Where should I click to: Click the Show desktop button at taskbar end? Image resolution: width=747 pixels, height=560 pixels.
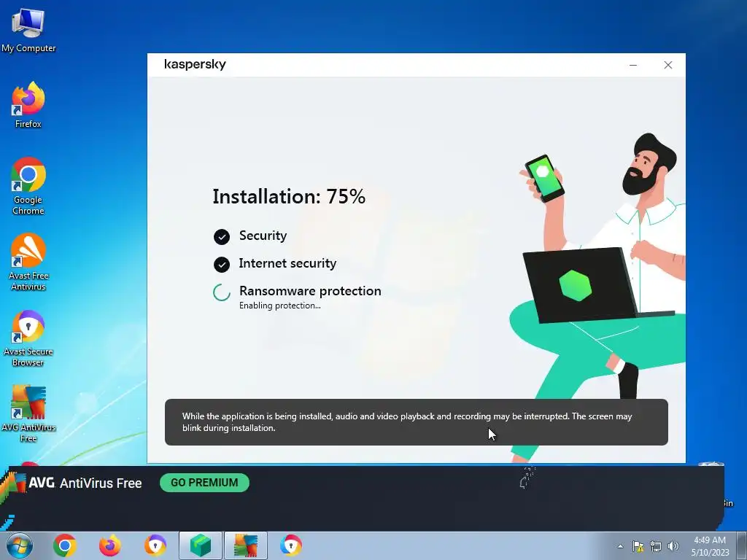pos(742,545)
